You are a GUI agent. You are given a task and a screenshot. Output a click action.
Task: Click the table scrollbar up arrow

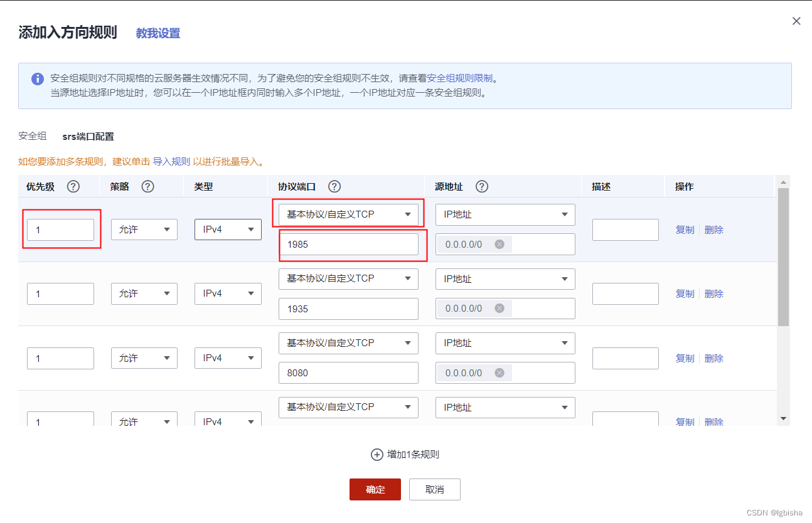click(783, 182)
